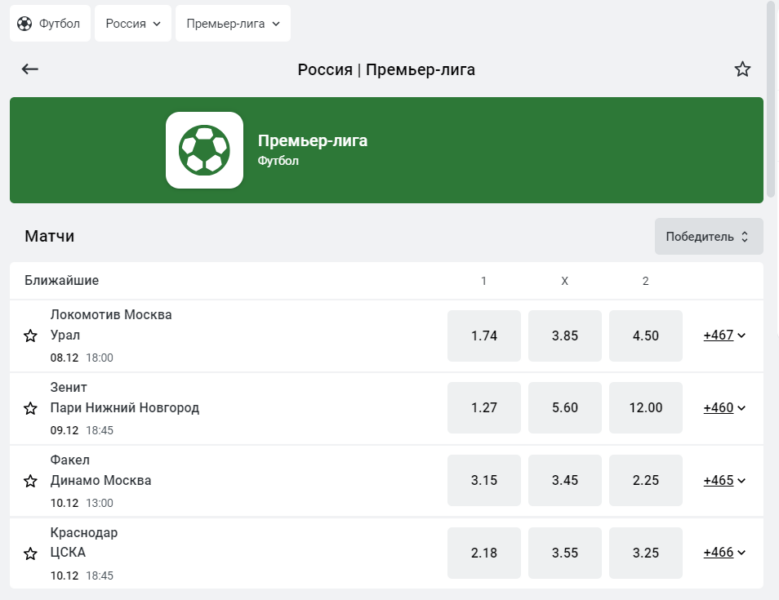
Task: Star the Зенит vs Пари Нижний Новгород match
Action: [x=30, y=408]
